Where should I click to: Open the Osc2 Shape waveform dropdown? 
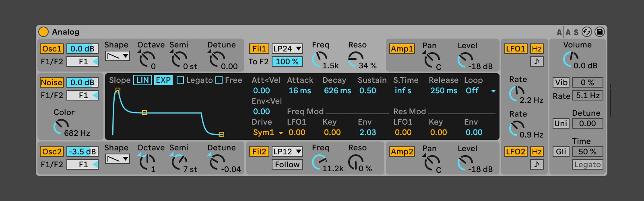(118, 159)
